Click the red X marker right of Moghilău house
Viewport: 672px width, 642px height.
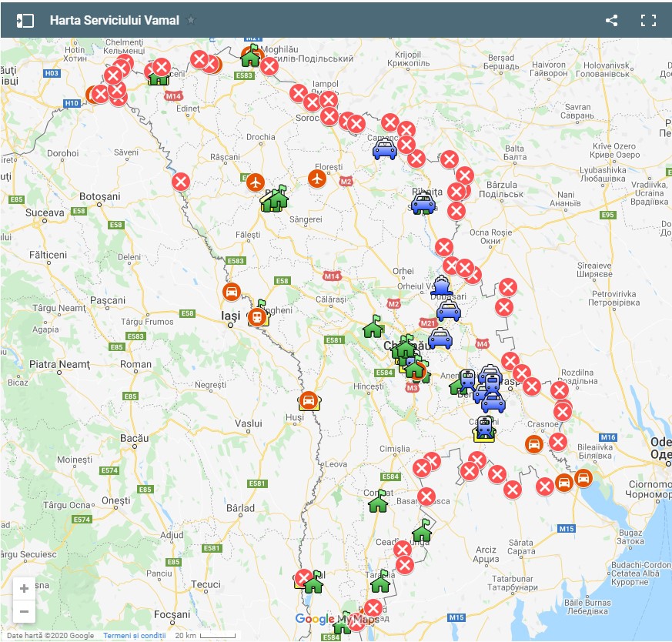coord(269,66)
